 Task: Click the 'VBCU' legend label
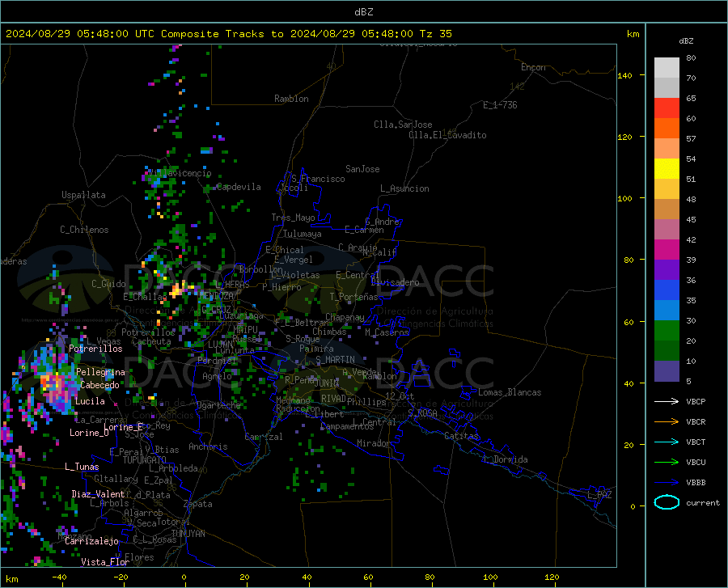[696, 463]
